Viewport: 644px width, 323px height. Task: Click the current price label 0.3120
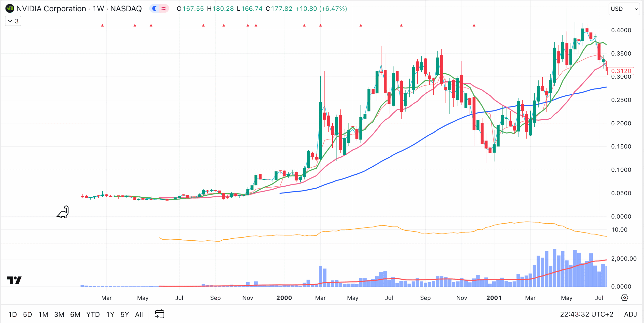click(621, 71)
